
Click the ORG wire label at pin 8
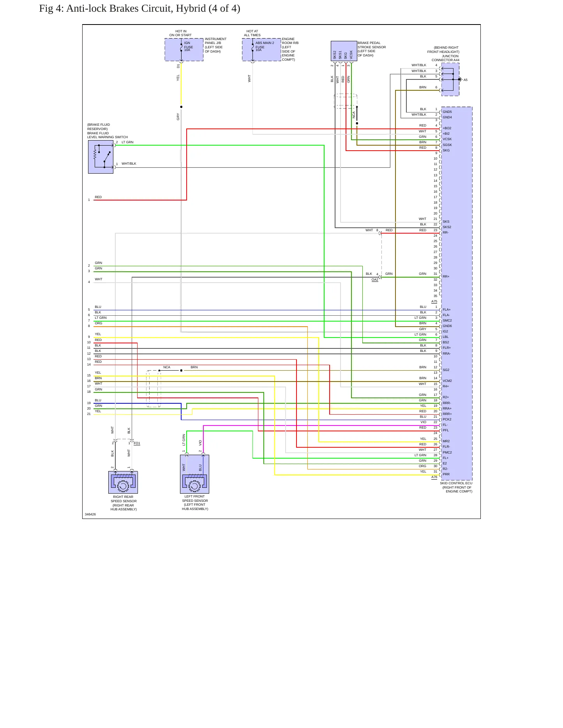tap(99, 323)
